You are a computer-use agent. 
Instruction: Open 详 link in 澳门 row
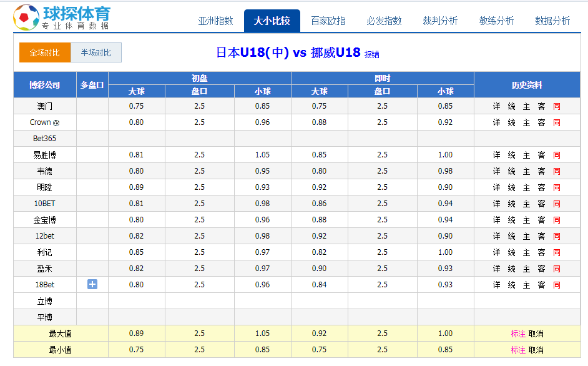coord(496,106)
